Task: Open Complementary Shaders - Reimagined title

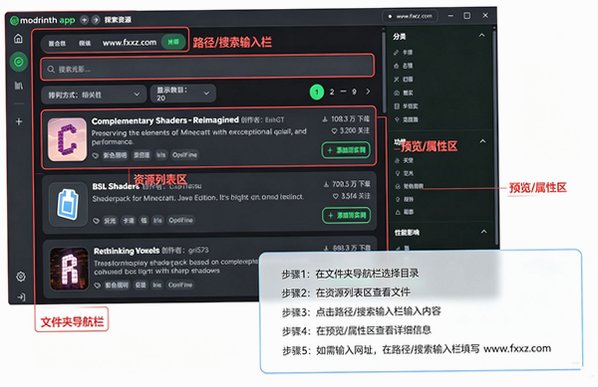Action: (x=165, y=120)
